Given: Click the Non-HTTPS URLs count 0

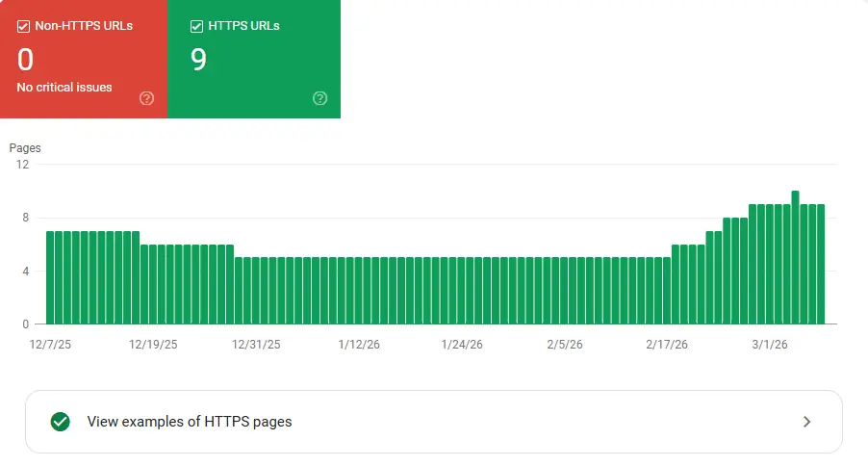Looking at the screenshot, I should [x=25, y=60].
